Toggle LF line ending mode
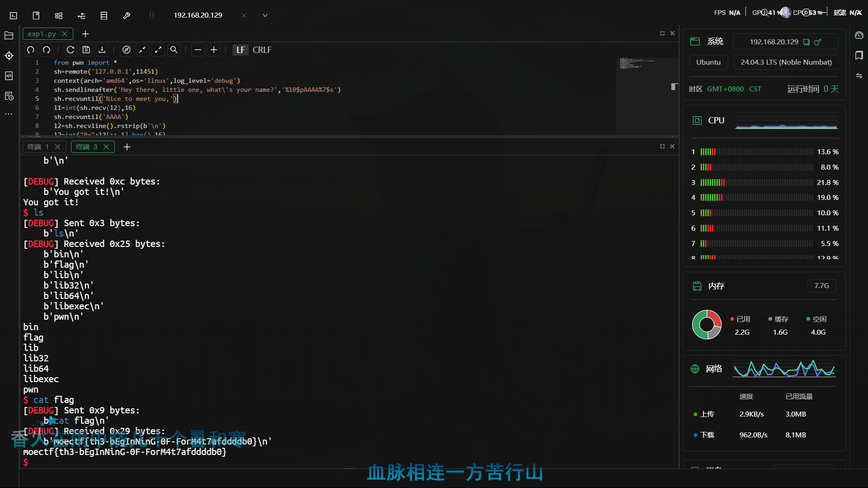 pyautogui.click(x=240, y=50)
